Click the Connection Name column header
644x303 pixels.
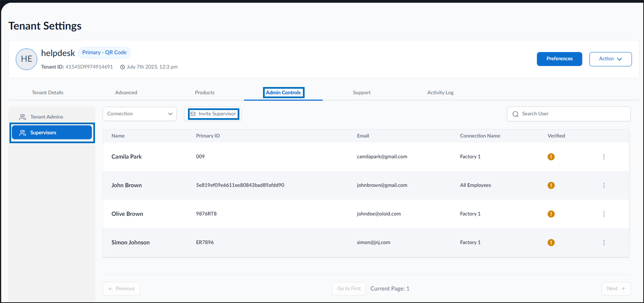pyautogui.click(x=480, y=136)
